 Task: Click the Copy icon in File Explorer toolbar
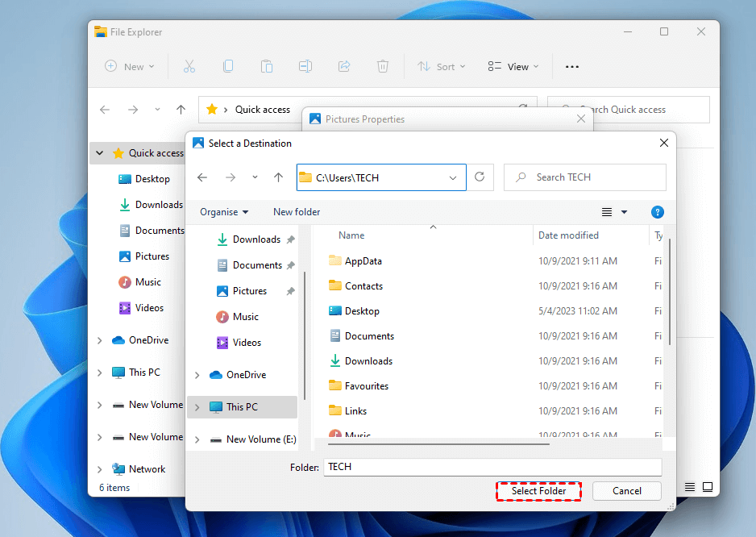coord(228,67)
